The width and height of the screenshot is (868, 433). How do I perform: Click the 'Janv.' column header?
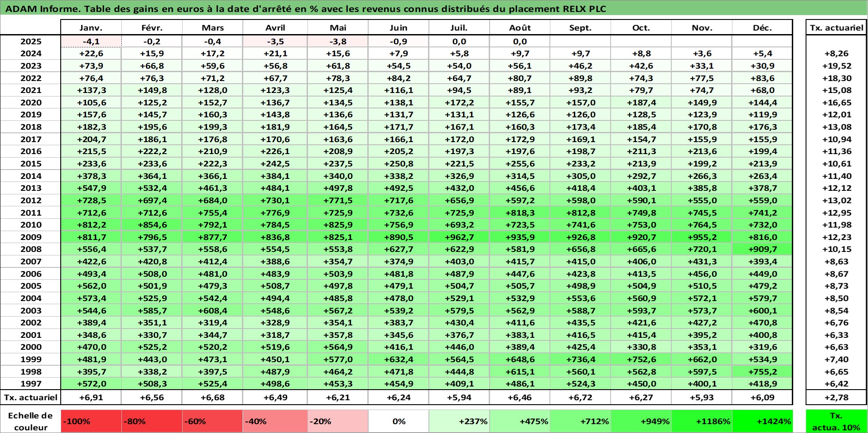click(91, 27)
